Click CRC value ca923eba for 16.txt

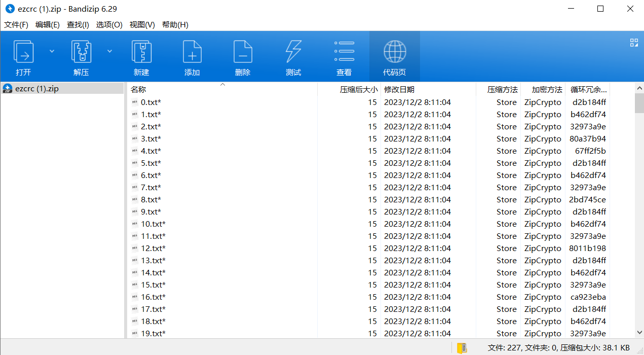point(588,297)
